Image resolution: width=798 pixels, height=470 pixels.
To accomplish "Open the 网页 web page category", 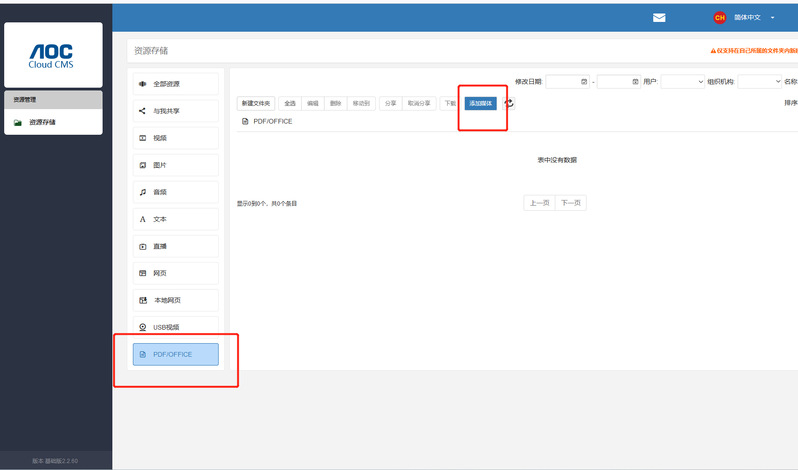I will 176,273.
